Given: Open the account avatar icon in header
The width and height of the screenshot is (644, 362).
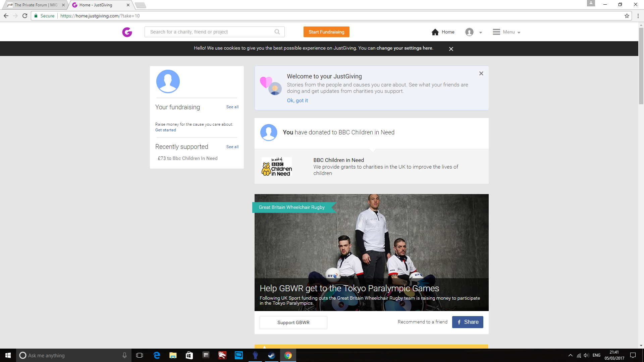Looking at the screenshot, I should tap(469, 32).
